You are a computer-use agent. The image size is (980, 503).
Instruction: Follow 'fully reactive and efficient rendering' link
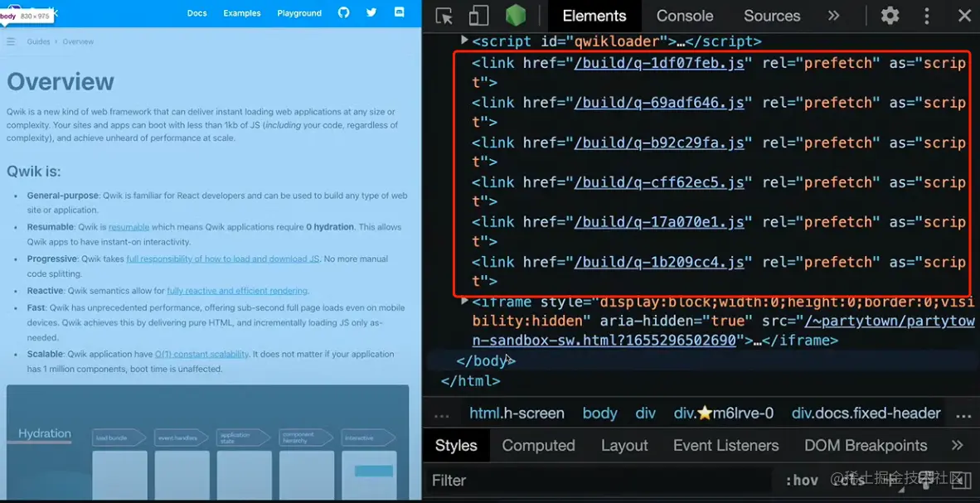237,291
